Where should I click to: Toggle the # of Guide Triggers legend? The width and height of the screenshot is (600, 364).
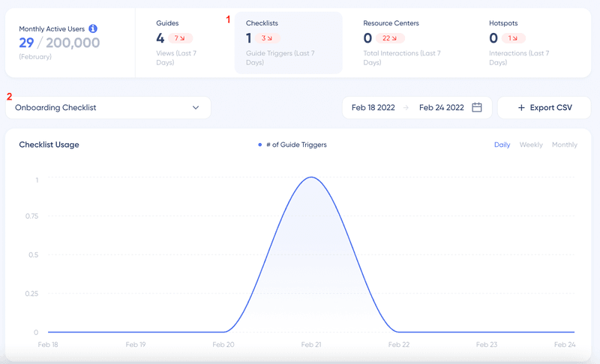point(292,145)
